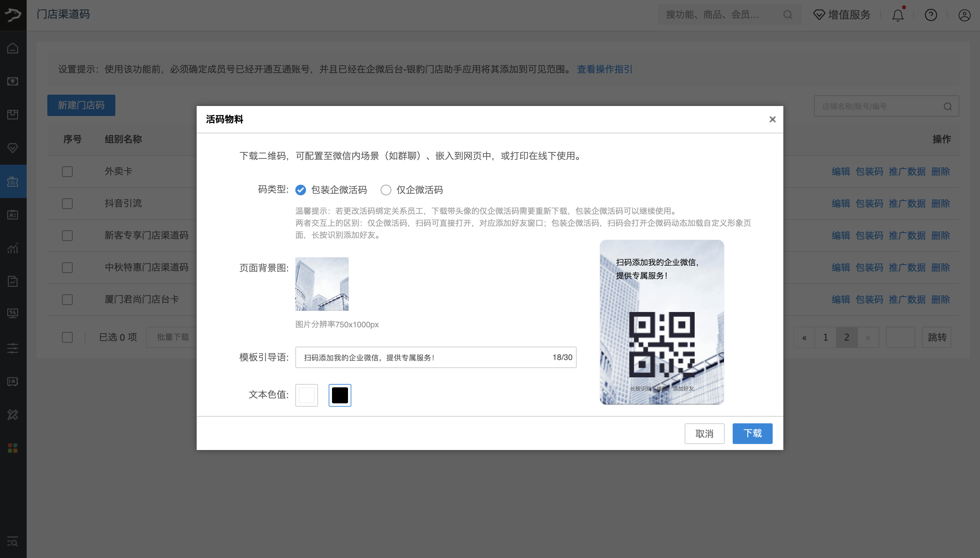Open the sliders settings sidebar icon
980x558 pixels.
click(13, 348)
